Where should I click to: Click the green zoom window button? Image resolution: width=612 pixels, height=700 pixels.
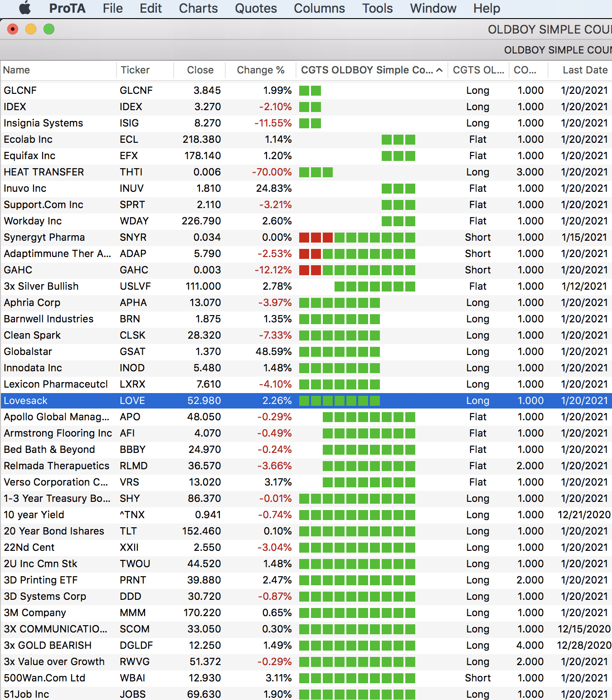[x=49, y=29]
